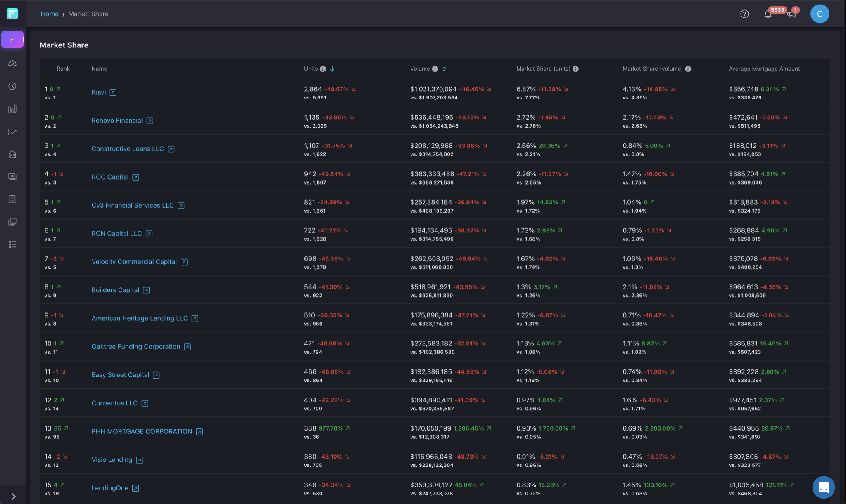The width and height of the screenshot is (846, 504).
Task: Open the speedometer dashboard sidebar icon
Action: pyautogui.click(x=12, y=64)
